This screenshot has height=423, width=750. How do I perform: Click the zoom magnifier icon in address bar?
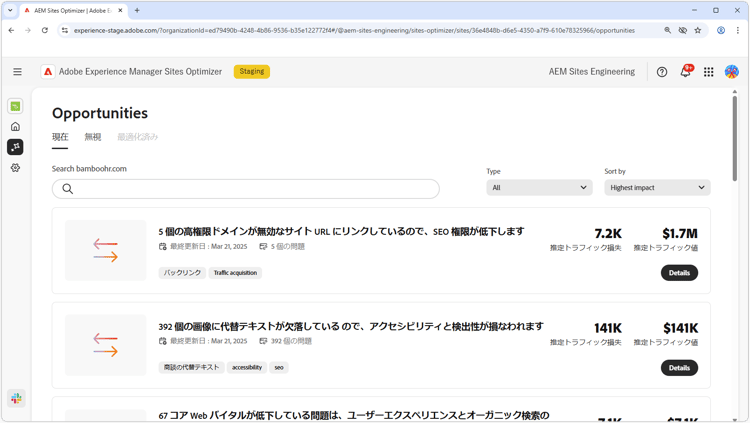667,30
